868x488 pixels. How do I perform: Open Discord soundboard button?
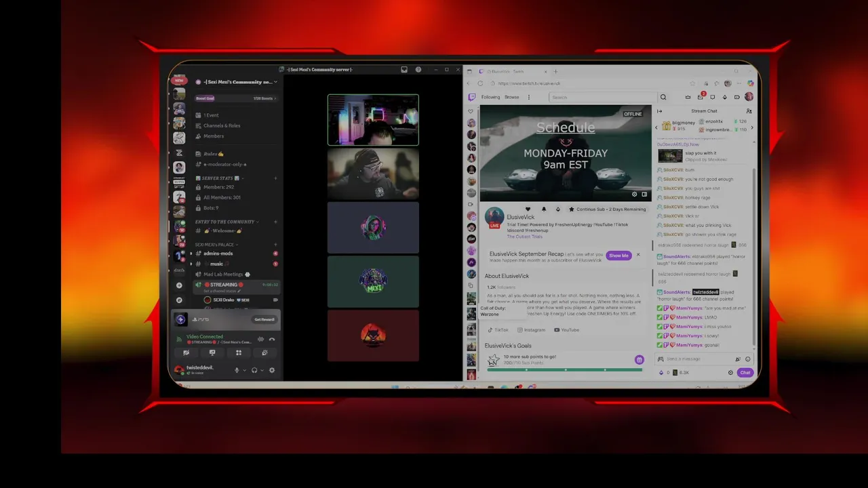pos(264,352)
